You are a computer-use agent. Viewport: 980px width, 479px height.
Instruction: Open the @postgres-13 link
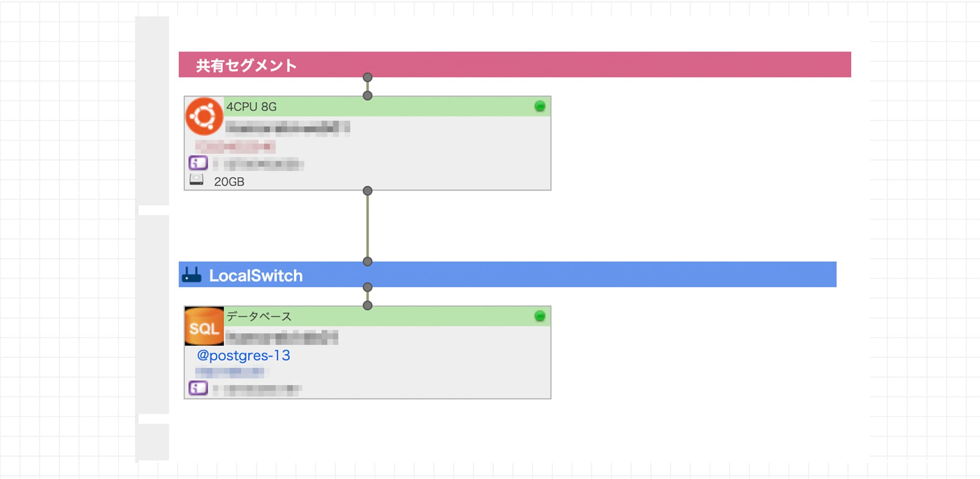click(x=244, y=355)
